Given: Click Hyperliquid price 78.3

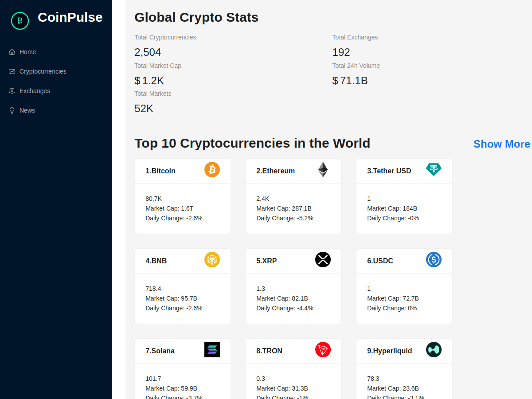Looking at the screenshot, I should [373, 379].
